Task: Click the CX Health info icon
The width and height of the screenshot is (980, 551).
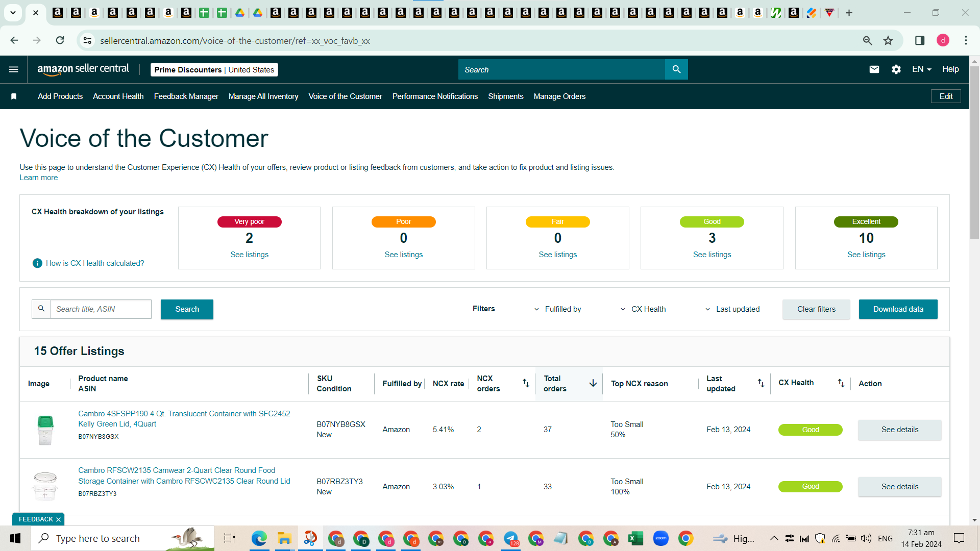Action: (x=37, y=263)
